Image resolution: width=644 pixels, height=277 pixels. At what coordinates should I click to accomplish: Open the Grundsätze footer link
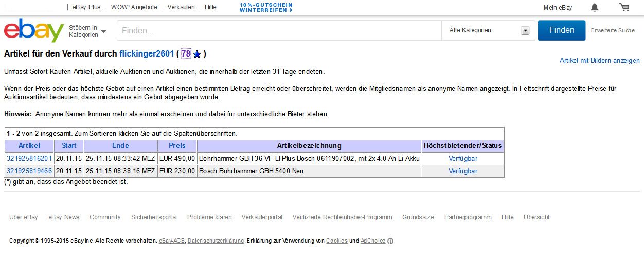(x=418, y=217)
